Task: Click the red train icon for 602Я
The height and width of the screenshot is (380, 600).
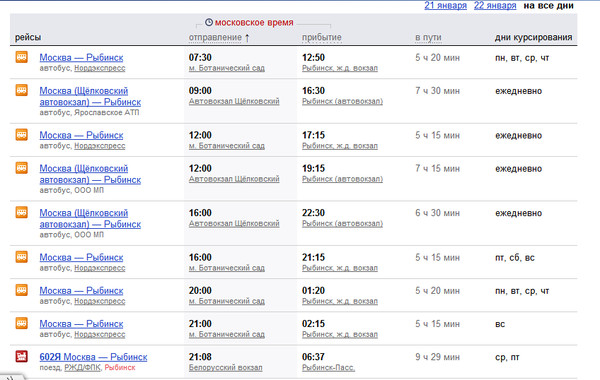Action: (21, 356)
